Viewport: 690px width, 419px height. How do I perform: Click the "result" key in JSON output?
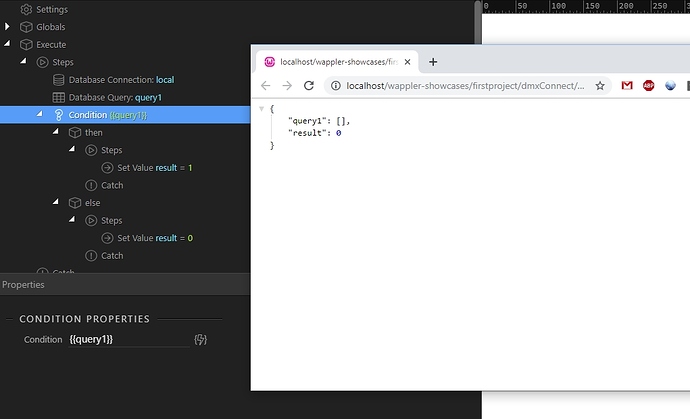(306, 133)
